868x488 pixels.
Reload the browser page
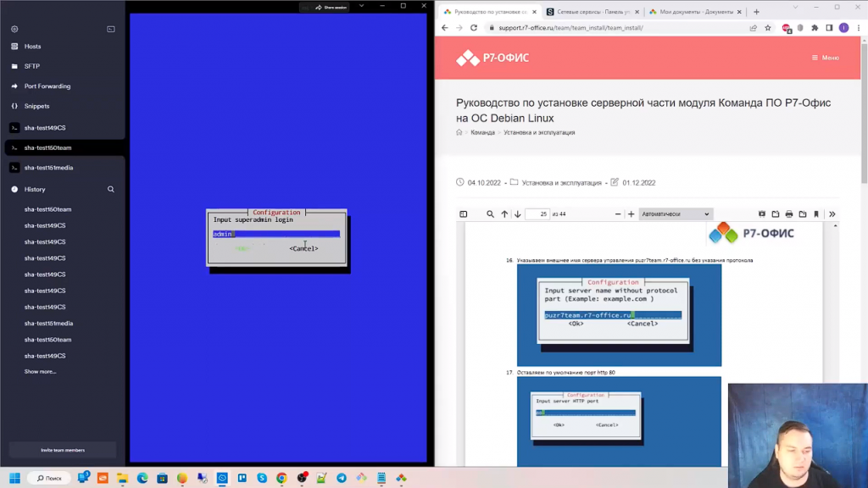[x=474, y=28]
